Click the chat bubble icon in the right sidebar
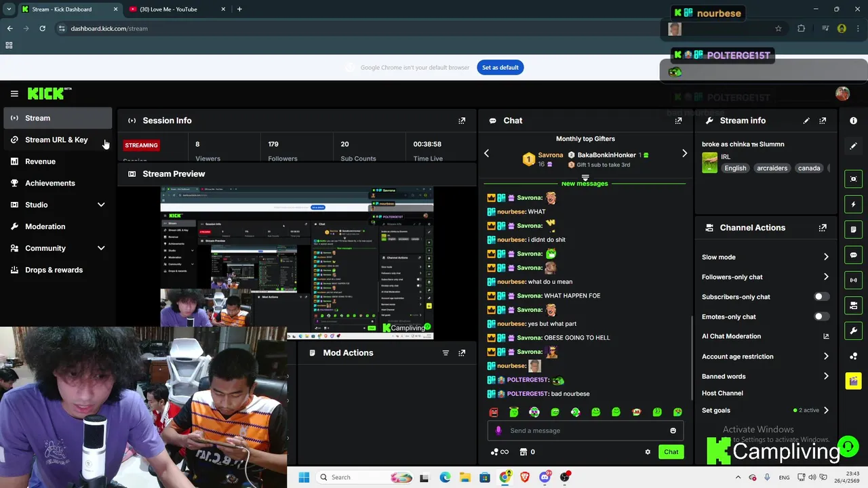 853,255
